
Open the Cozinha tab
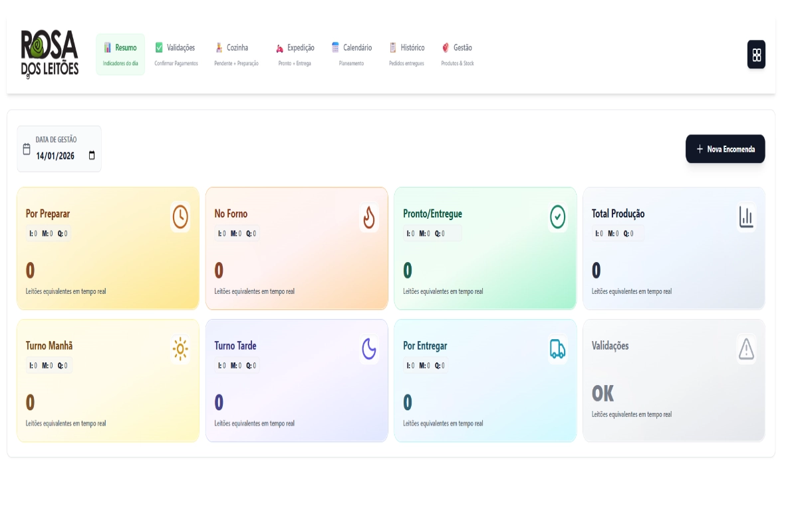(236, 55)
